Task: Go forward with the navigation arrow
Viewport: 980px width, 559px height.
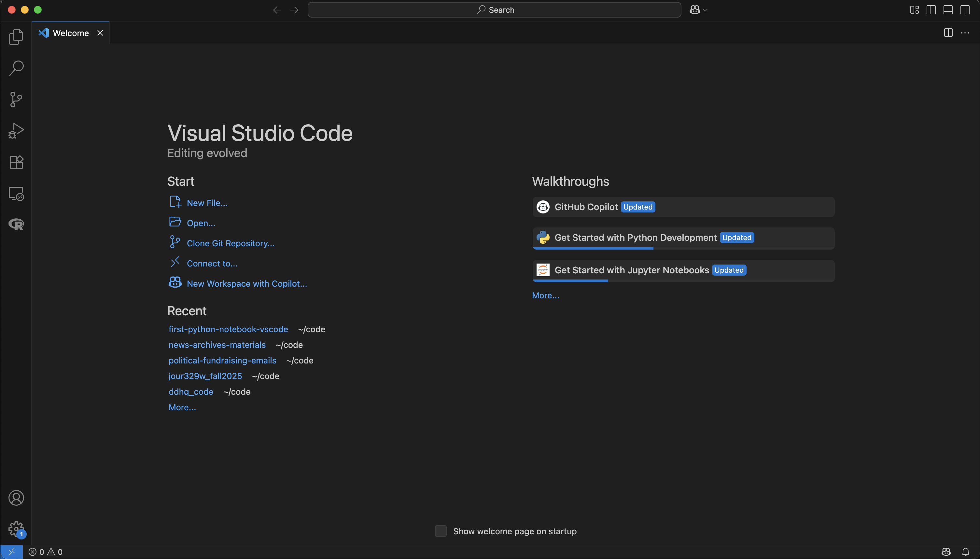Action: [294, 10]
